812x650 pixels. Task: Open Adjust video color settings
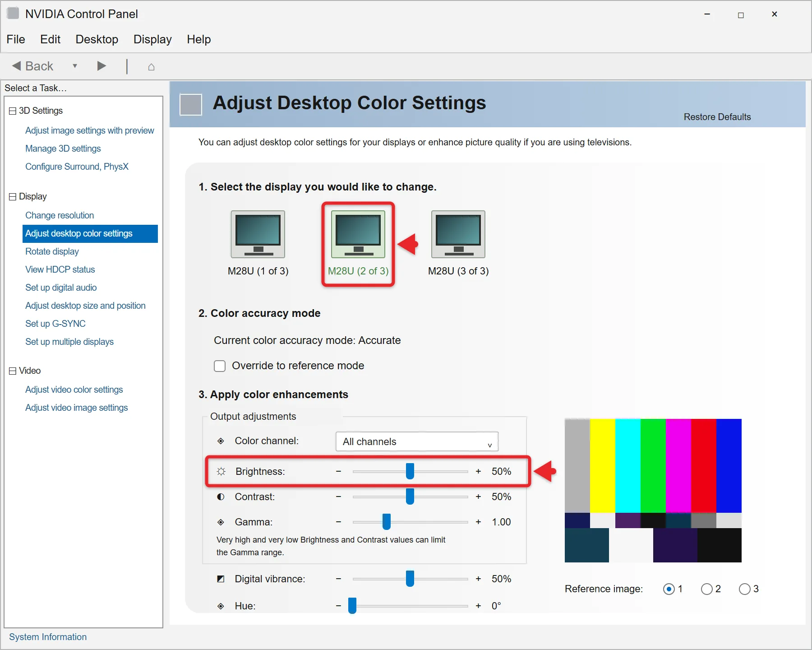pyautogui.click(x=74, y=390)
